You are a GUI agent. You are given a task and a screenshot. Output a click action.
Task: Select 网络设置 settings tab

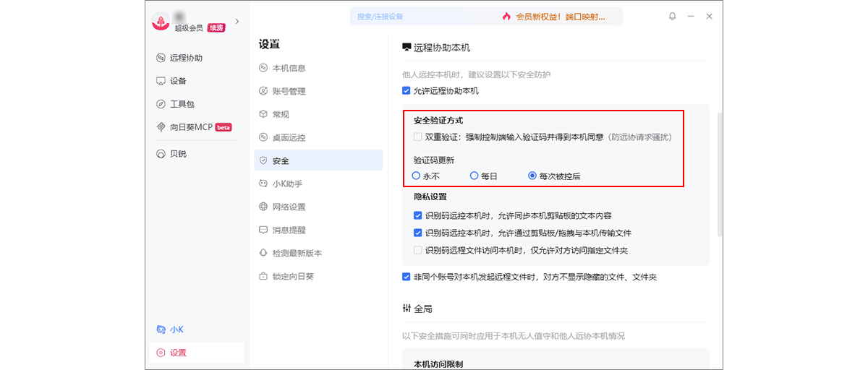318,207
